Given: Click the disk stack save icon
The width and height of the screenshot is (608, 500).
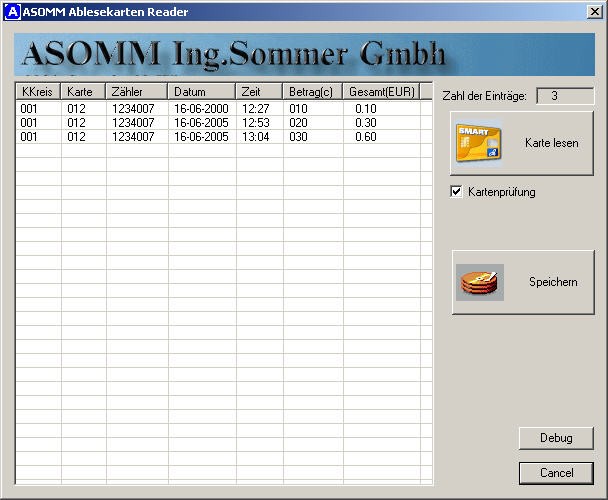Looking at the screenshot, I should (480, 282).
